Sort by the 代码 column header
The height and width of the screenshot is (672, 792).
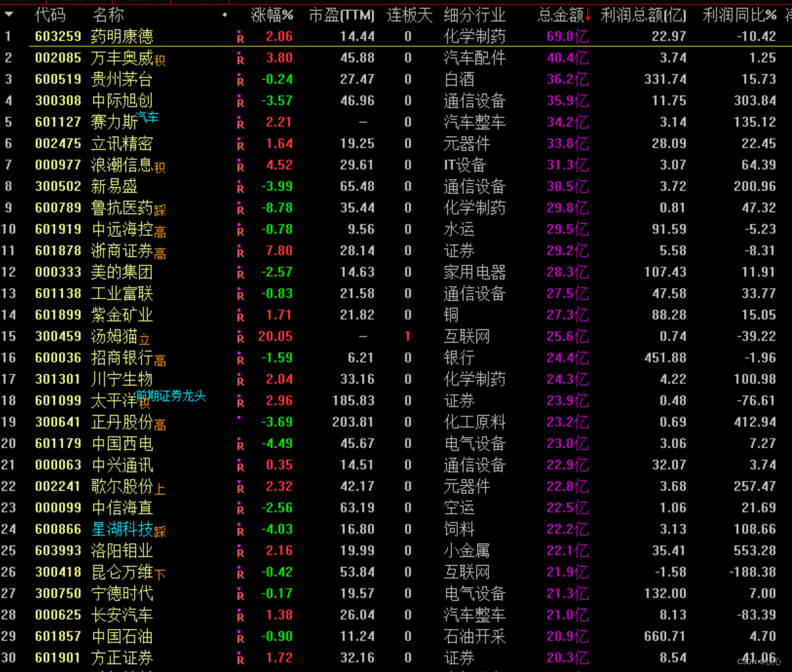coord(50,15)
